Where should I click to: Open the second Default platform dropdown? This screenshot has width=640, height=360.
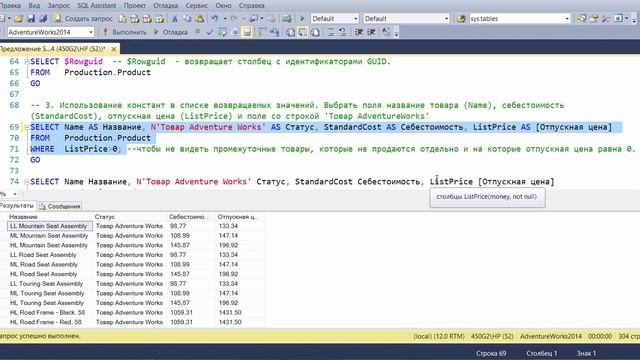(x=446, y=19)
